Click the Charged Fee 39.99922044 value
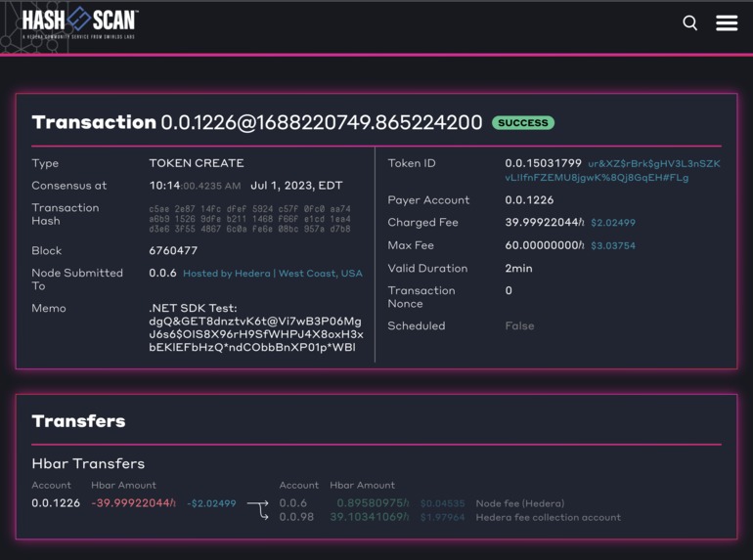This screenshot has height=560, width=753. pyautogui.click(x=545, y=222)
